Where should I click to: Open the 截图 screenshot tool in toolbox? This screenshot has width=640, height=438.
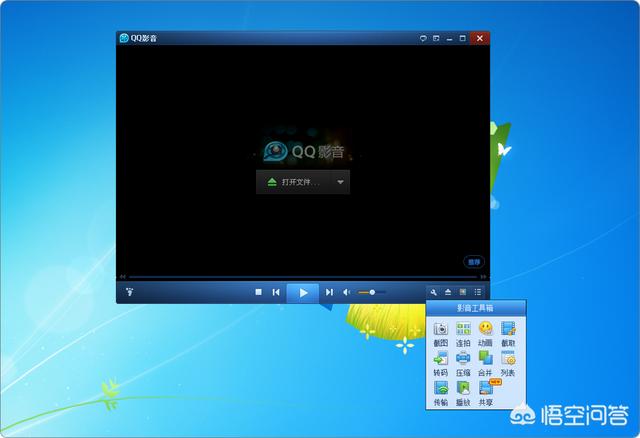click(440, 334)
